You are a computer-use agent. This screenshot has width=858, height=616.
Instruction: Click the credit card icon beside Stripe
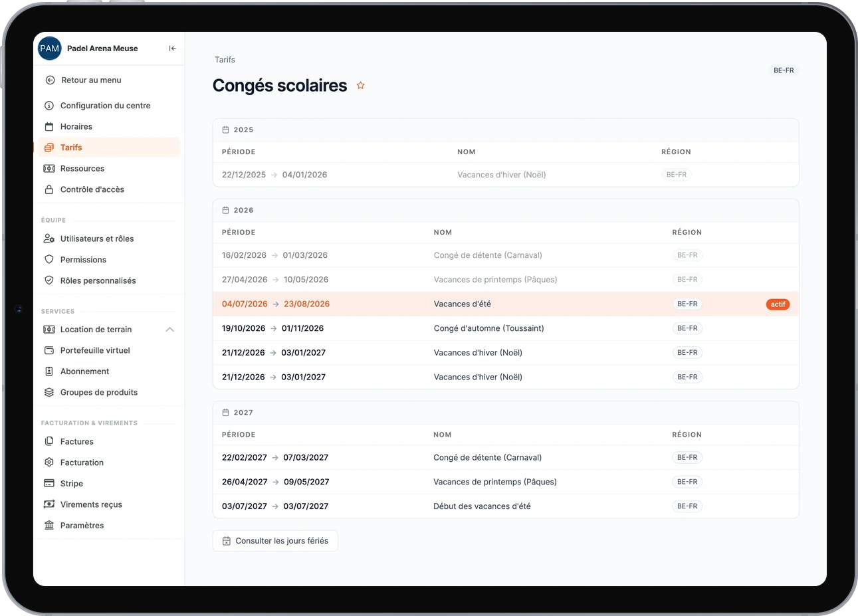point(49,484)
